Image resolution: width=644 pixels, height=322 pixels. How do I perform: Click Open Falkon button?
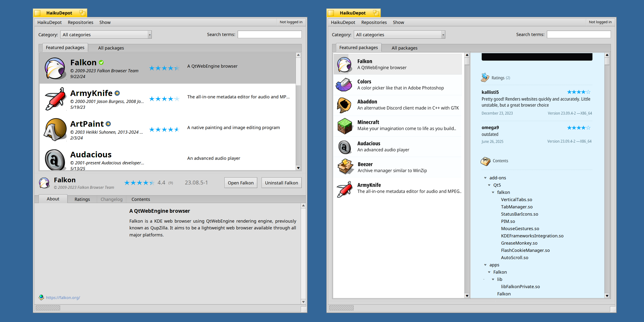pos(240,183)
